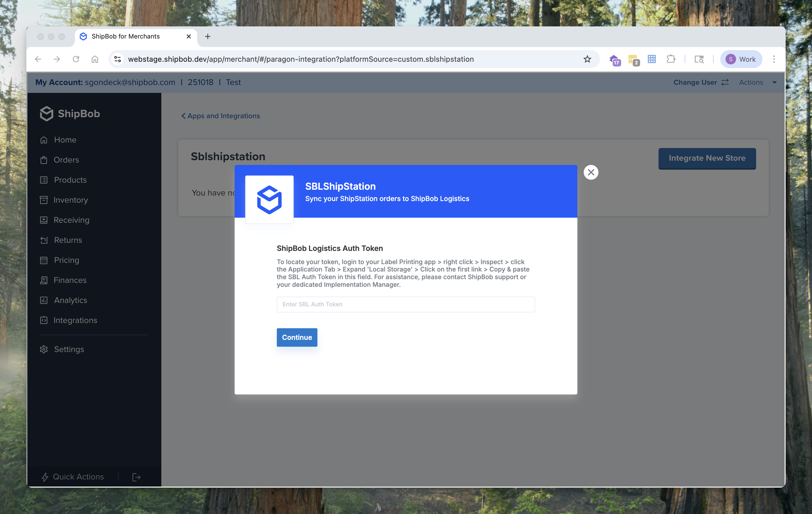Bookmark page with the star icon
Screen dimensions: 812x514
click(587, 59)
